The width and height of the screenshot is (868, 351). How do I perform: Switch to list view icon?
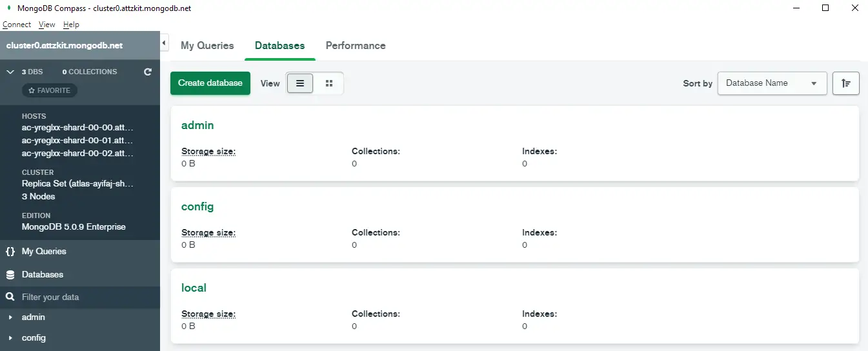[x=300, y=83]
